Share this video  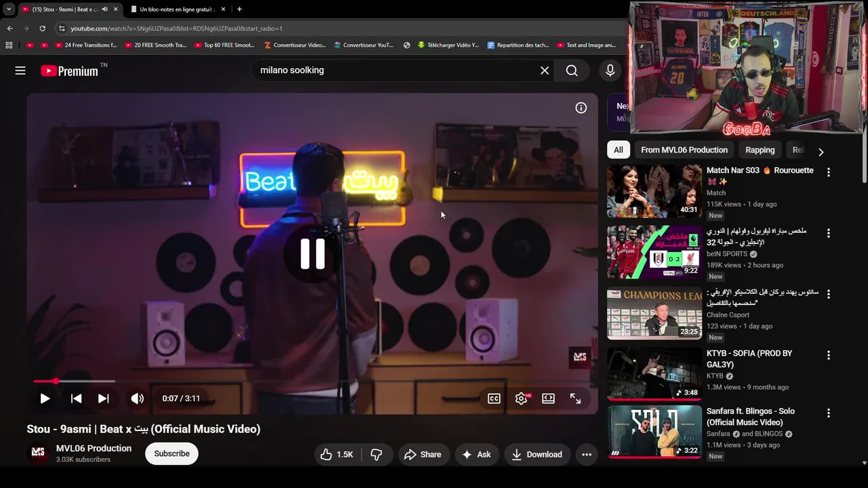(x=422, y=454)
